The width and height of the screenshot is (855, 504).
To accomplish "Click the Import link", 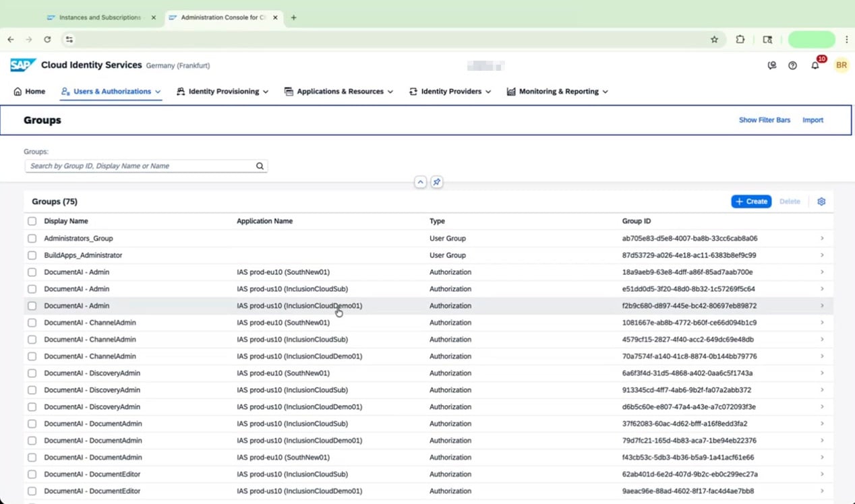I will [813, 120].
